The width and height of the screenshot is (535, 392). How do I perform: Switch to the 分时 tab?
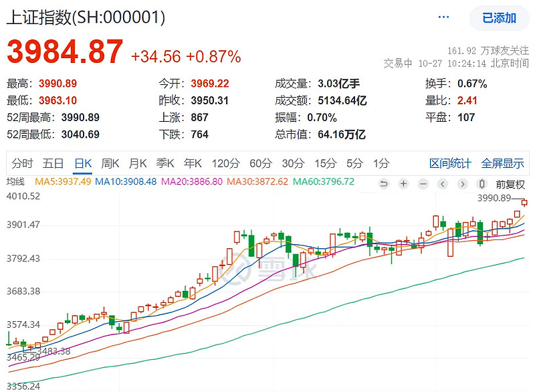(22, 163)
